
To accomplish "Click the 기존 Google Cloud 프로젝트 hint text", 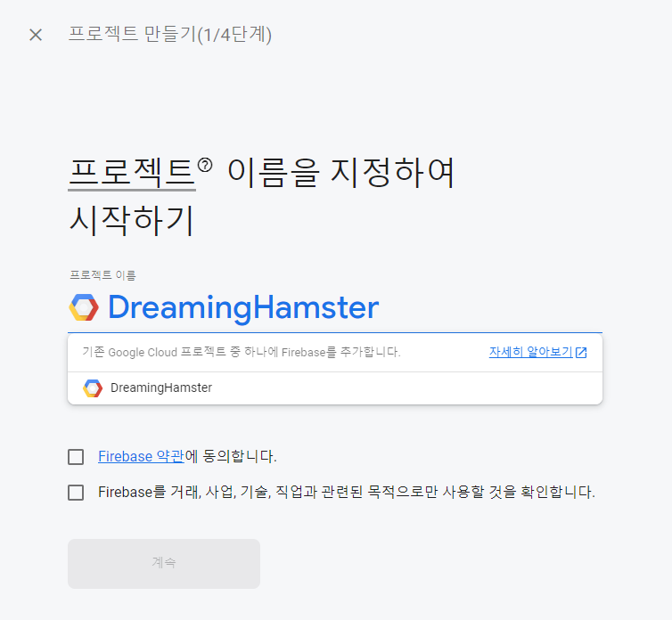I will [242, 352].
